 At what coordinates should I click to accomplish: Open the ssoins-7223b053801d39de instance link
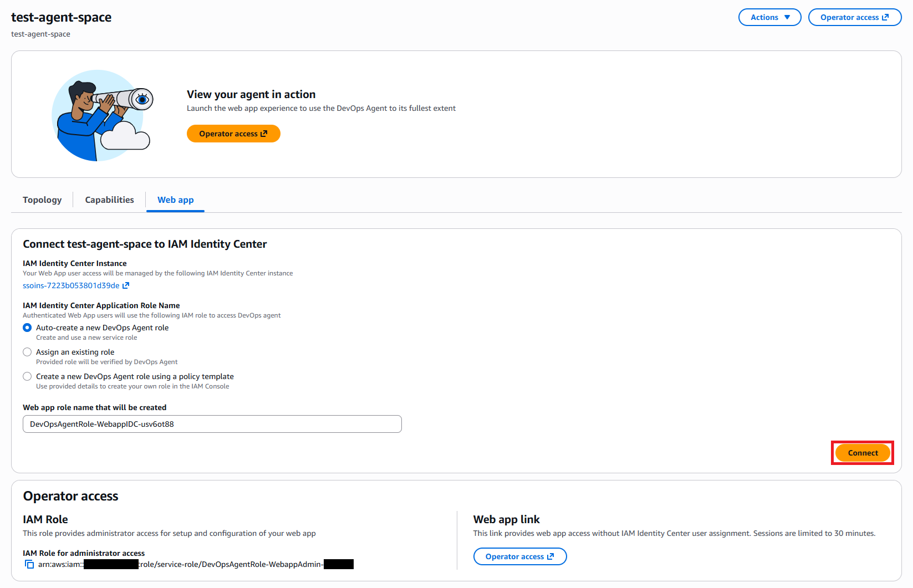coord(70,285)
